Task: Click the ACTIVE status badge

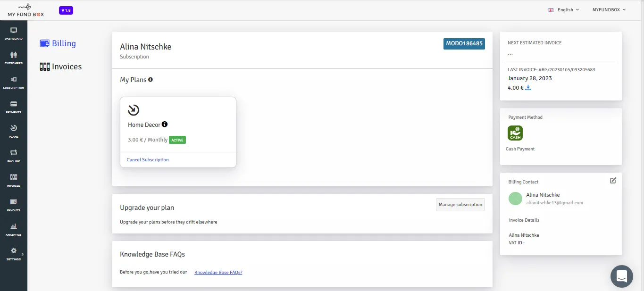Action: (x=177, y=140)
